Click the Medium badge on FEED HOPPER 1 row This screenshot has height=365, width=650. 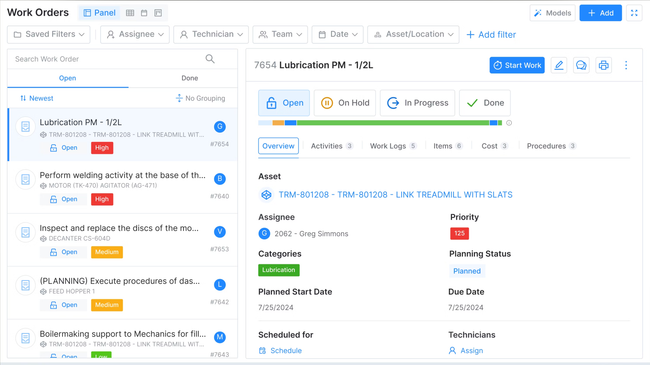coord(107,305)
